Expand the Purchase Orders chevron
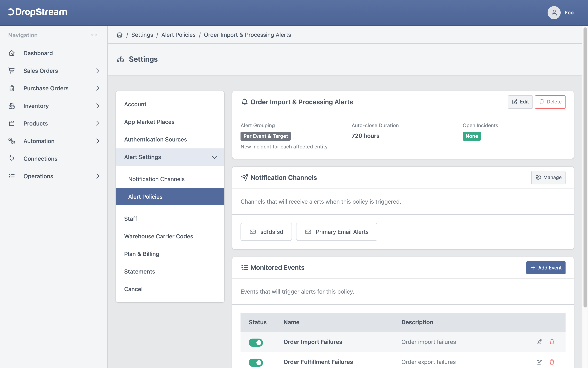Screen dimensions: 588x368 pyautogui.click(x=98, y=88)
